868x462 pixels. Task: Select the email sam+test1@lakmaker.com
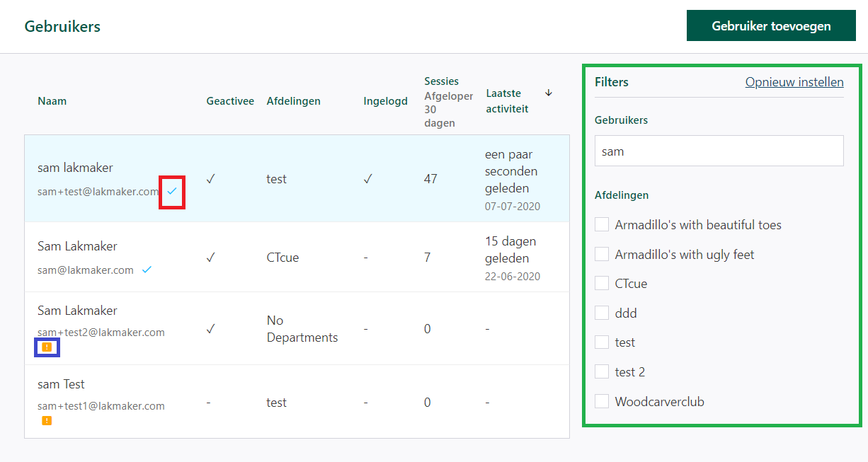coord(101,405)
